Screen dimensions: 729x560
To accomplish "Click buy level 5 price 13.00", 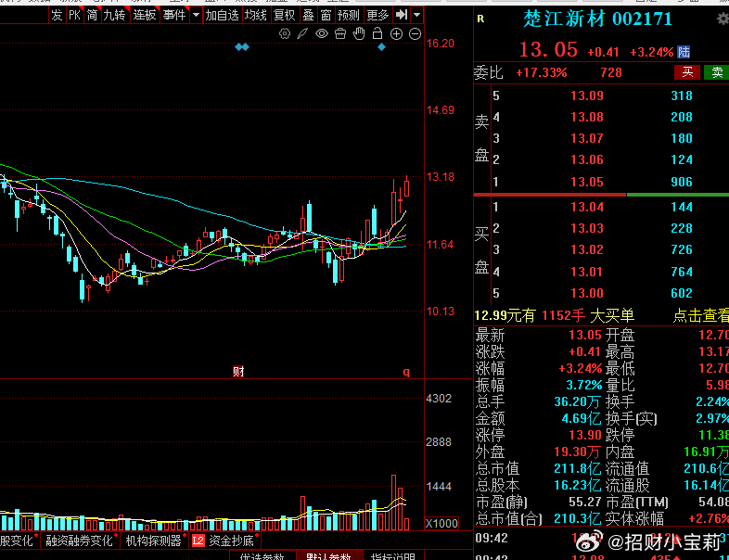I will pos(587,293).
